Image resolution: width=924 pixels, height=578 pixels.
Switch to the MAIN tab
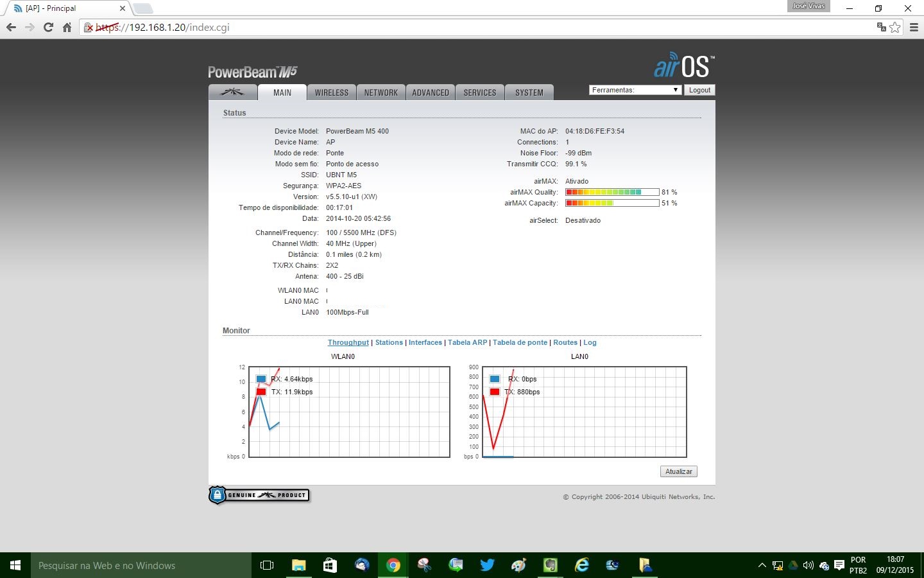coord(282,92)
